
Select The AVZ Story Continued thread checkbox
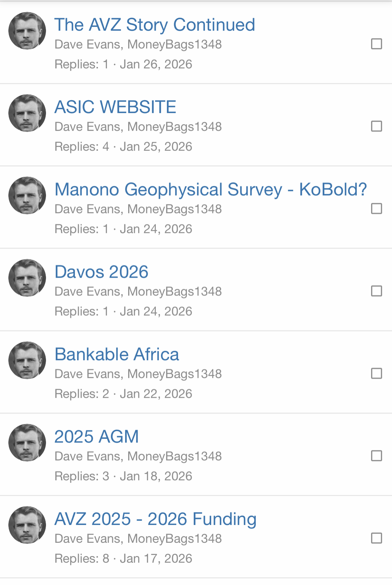pos(376,44)
